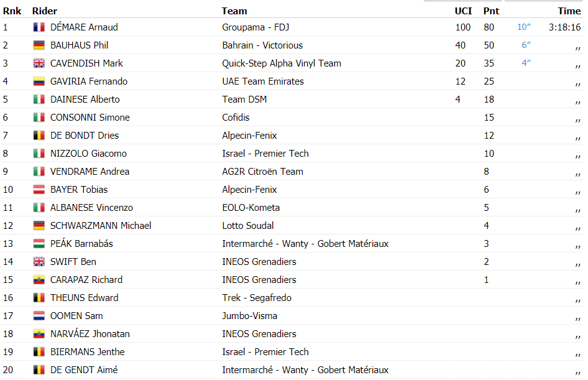Viewport: 588px width, 380px height.
Task: Open the Groupama - FDJ team link
Action: [255, 27]
